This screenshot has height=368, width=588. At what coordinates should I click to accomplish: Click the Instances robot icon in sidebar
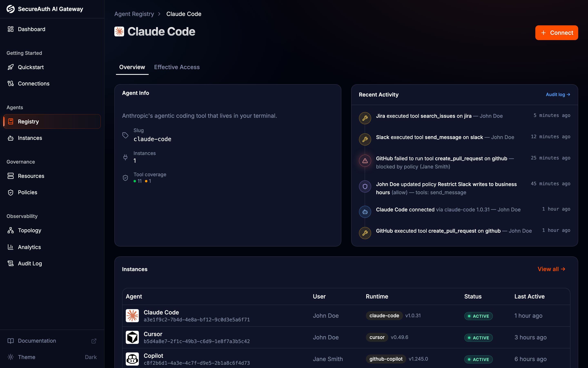pos(10,138)
